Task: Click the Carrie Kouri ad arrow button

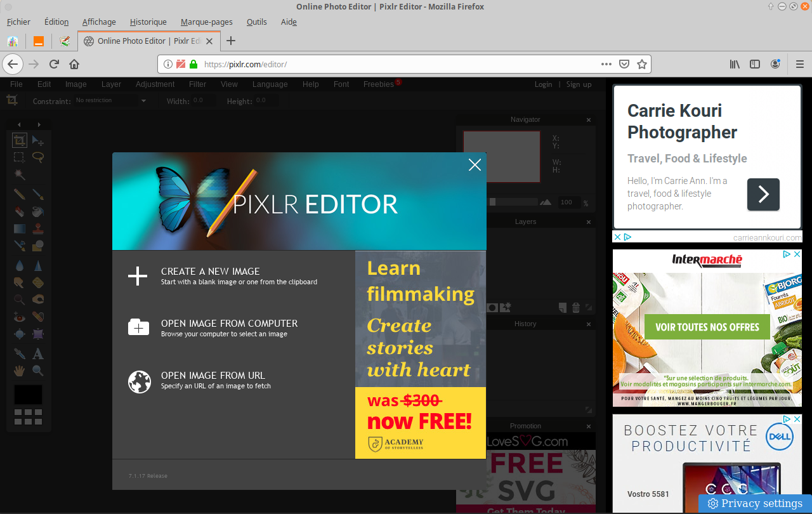Action: [x=763, y=194]
